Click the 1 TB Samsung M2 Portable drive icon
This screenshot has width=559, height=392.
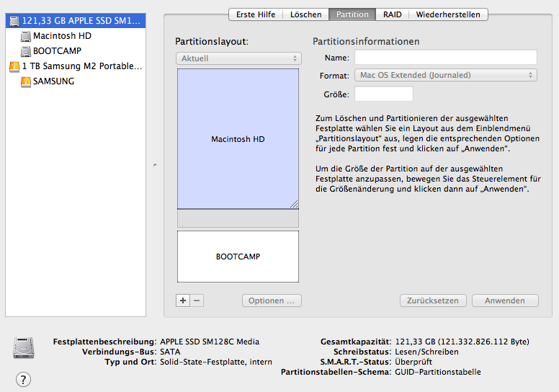tap(14, 66)
